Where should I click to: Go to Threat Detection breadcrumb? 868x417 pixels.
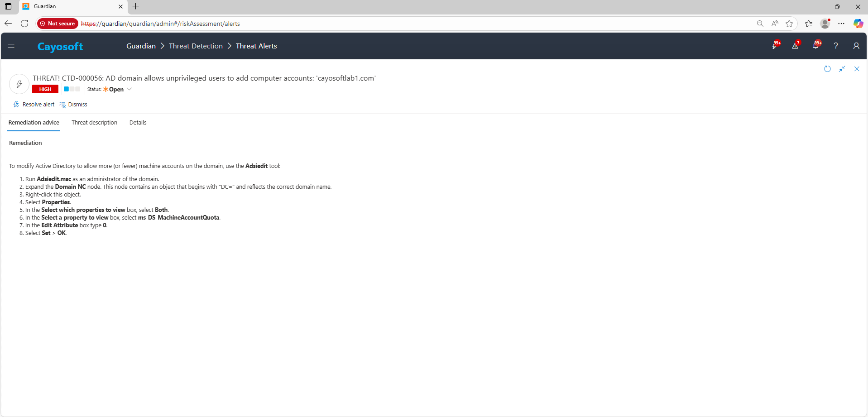pyautogui.click(x=196, y=46)
